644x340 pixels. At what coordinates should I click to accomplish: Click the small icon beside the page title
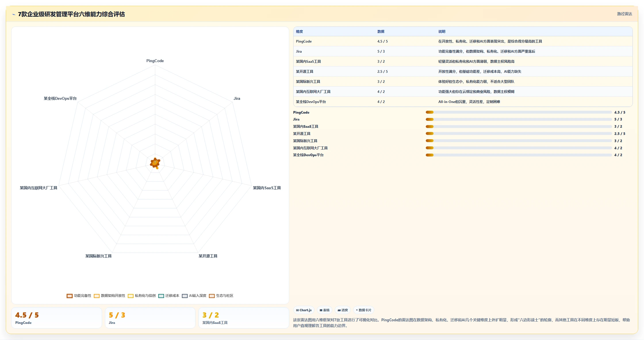14,14
